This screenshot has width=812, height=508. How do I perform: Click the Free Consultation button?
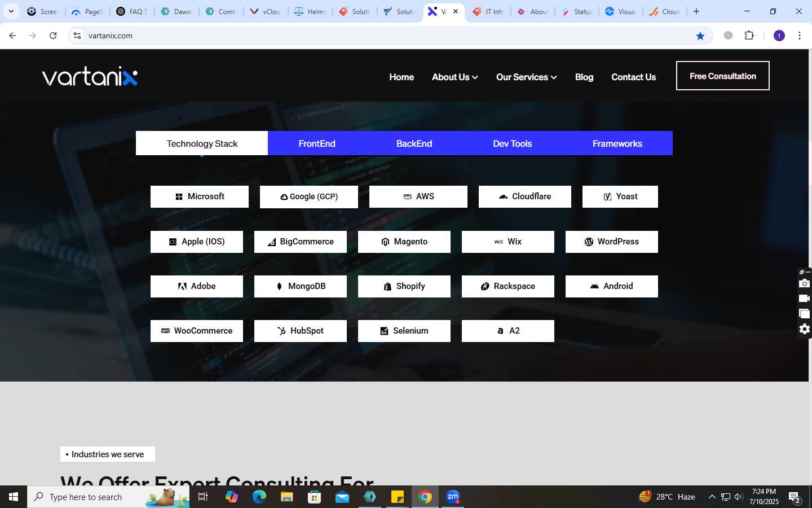click(723, 76)
